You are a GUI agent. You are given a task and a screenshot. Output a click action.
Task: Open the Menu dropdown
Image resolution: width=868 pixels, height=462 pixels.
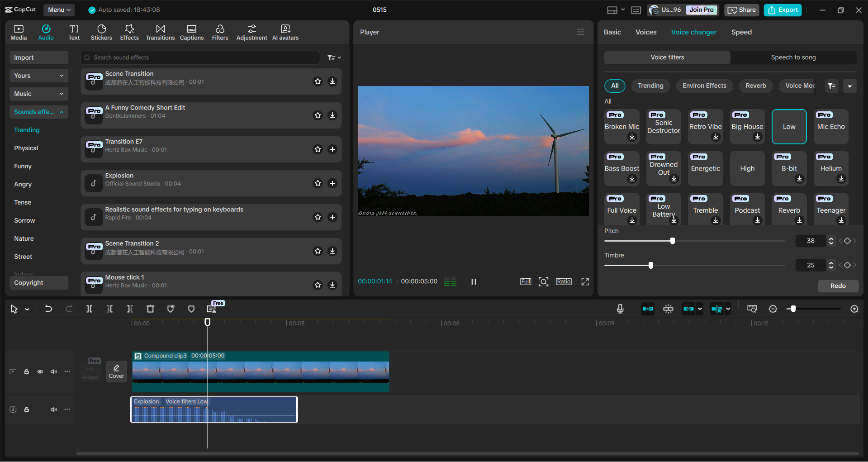tap(59, 10)
